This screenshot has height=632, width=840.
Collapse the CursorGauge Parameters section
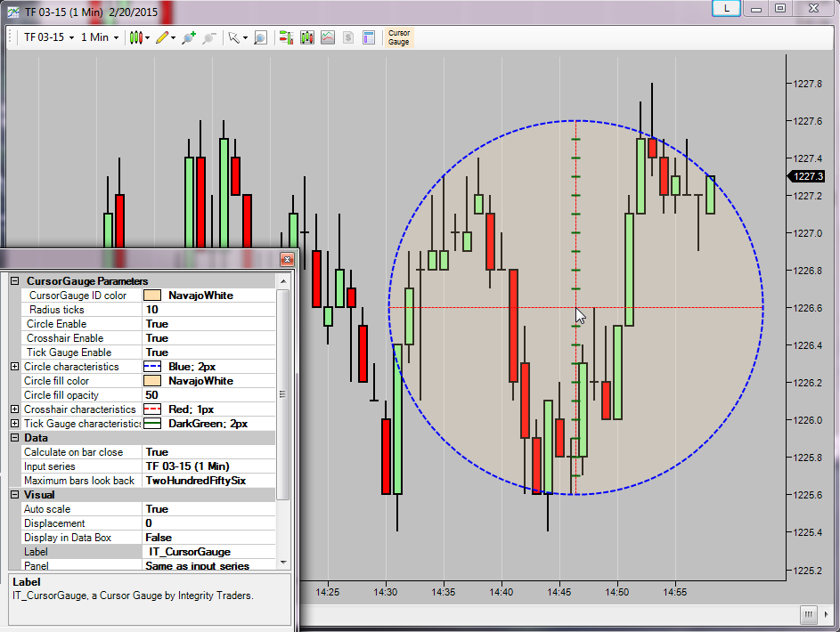click(14, 281)
